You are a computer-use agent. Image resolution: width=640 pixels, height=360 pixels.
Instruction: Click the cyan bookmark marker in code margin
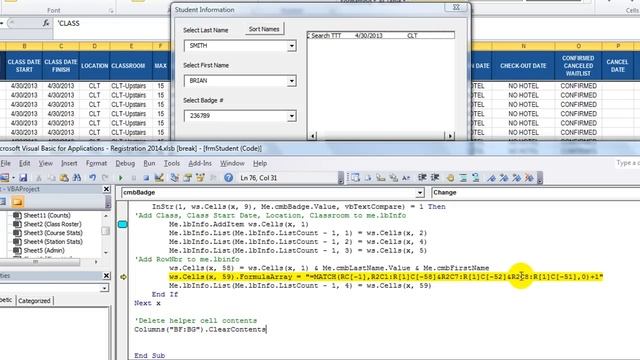[x=122, y=224]
